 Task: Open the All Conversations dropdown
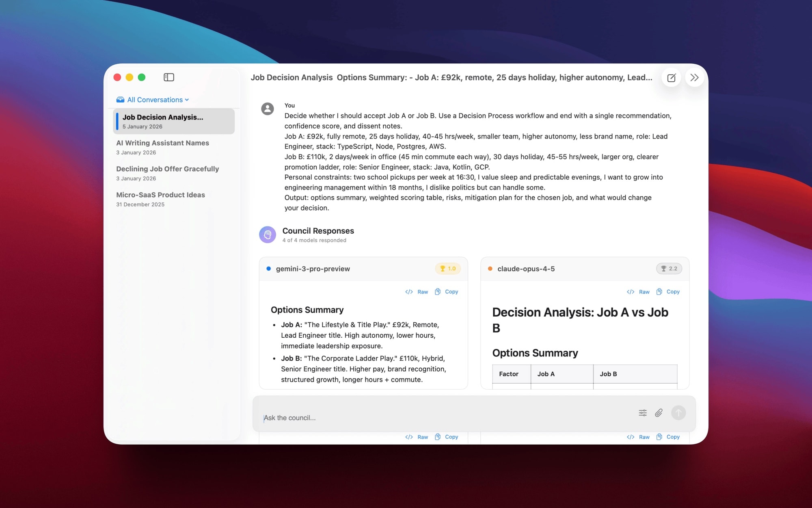pyautogui.click(x=153, y=100)
